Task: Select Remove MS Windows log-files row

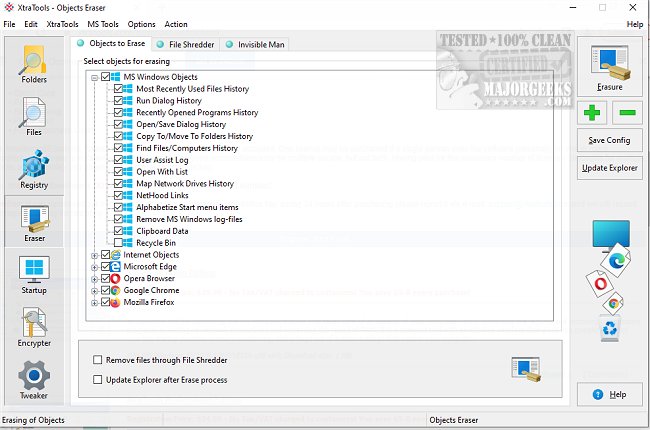Action: click(x=189, y=219)
